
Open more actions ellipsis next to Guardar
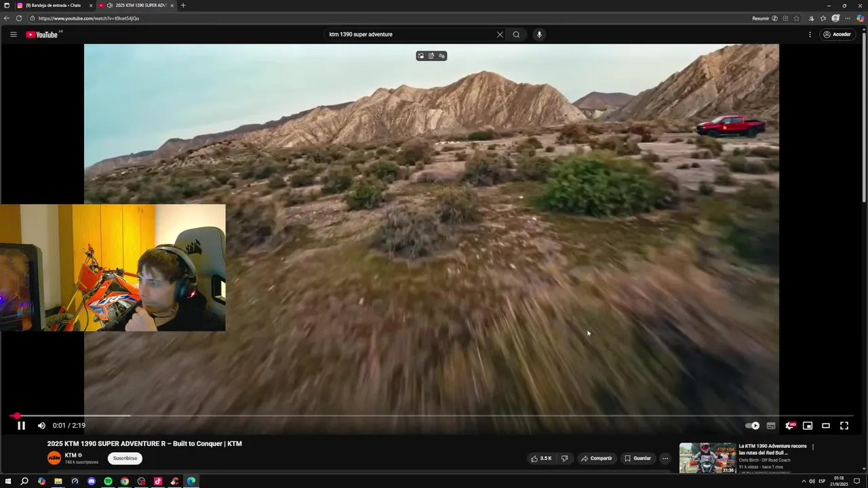(665, 458)
